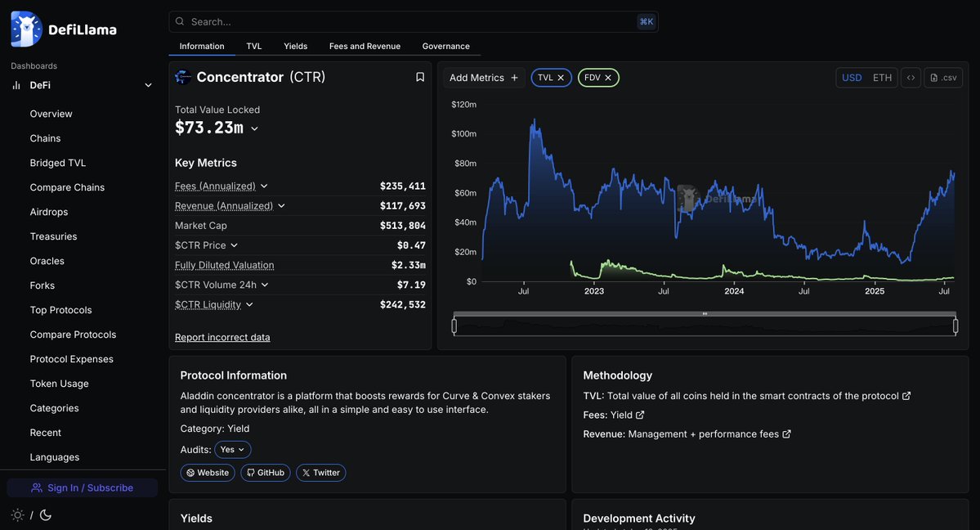980x530 pixels.
Task: Open the protocol GitHub link
Action: point(265,473)
